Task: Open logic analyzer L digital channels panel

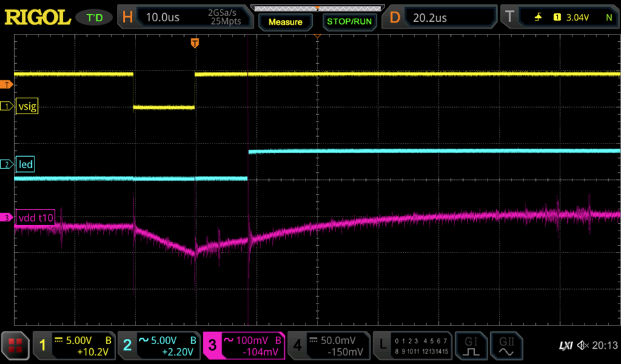Action: tap(412, 345)
